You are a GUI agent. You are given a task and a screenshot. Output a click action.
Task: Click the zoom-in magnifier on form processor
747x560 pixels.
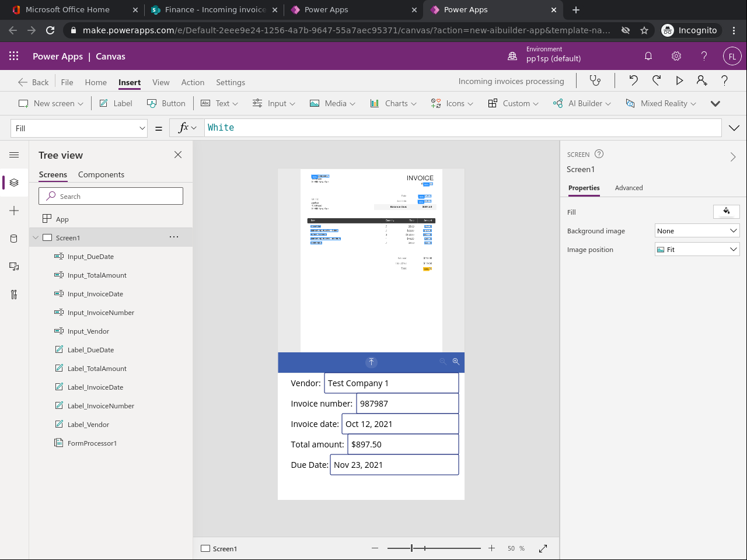click(456, 362)
